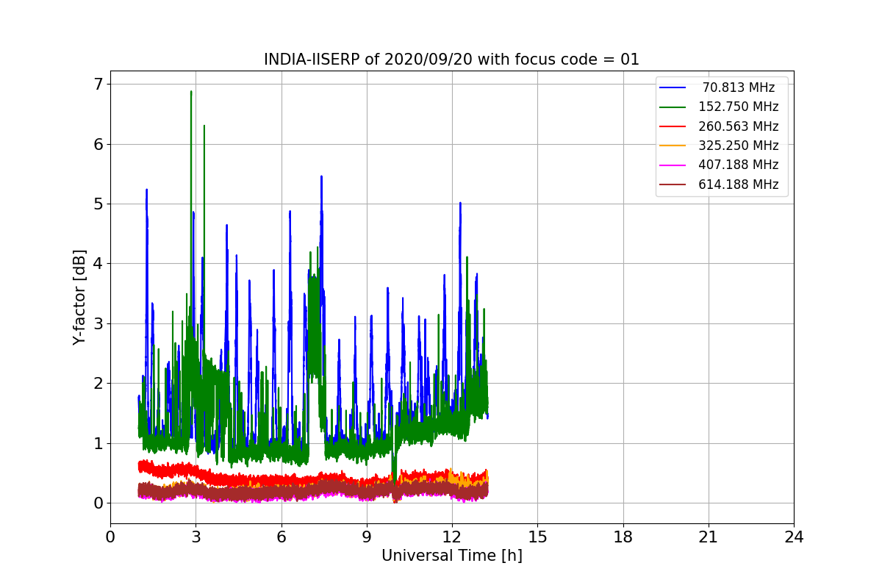Click the x-axis tick label '0'
The width and height of the screenshot is (882, 588).
[x=110, y=537]
